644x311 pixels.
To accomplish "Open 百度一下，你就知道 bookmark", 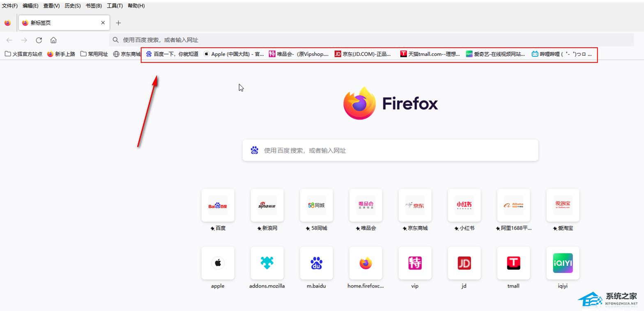I will tap(172, 54).
